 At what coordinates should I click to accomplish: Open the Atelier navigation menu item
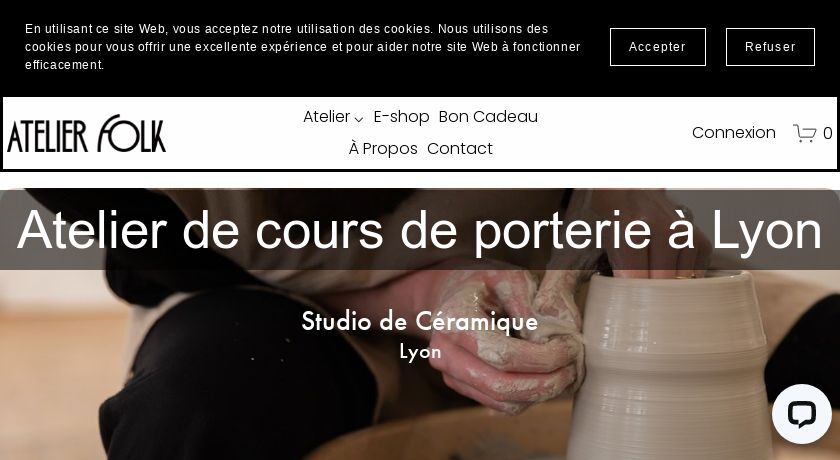coord(326,117)
